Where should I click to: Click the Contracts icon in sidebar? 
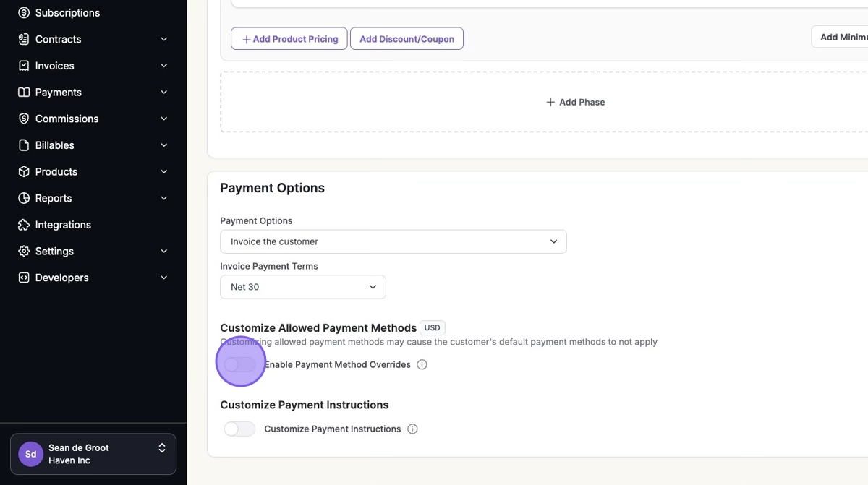(x=24, y=39)
